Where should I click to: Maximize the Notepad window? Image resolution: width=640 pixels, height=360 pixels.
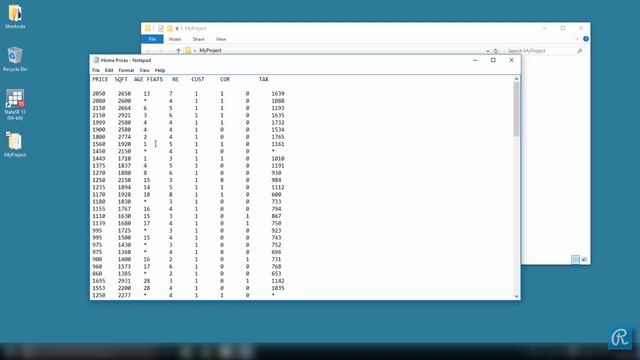pos(493,60)
